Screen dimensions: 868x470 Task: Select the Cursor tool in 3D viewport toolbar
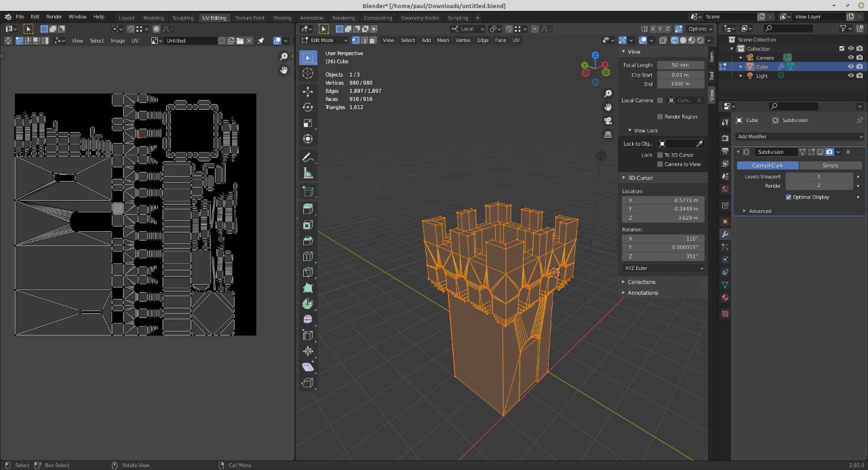308,73
